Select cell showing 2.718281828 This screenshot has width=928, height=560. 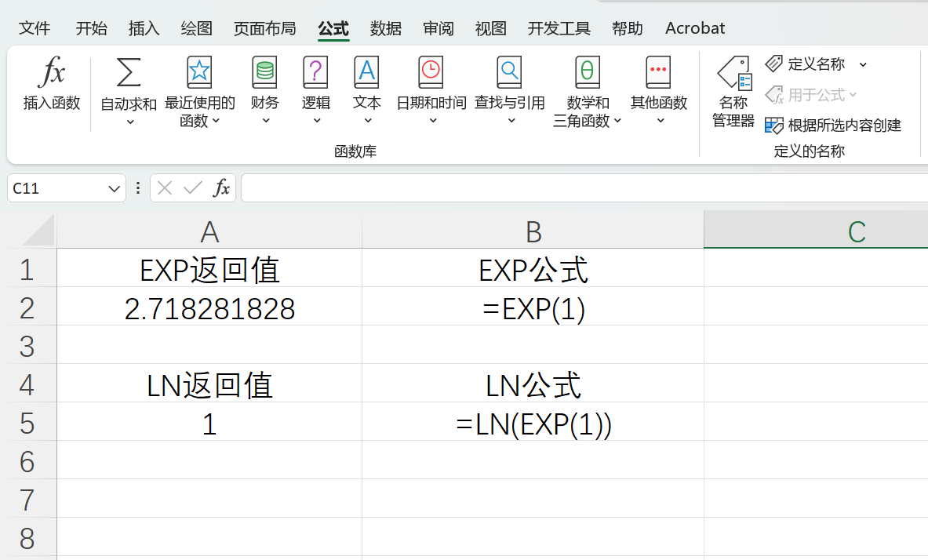coord(209,307)
